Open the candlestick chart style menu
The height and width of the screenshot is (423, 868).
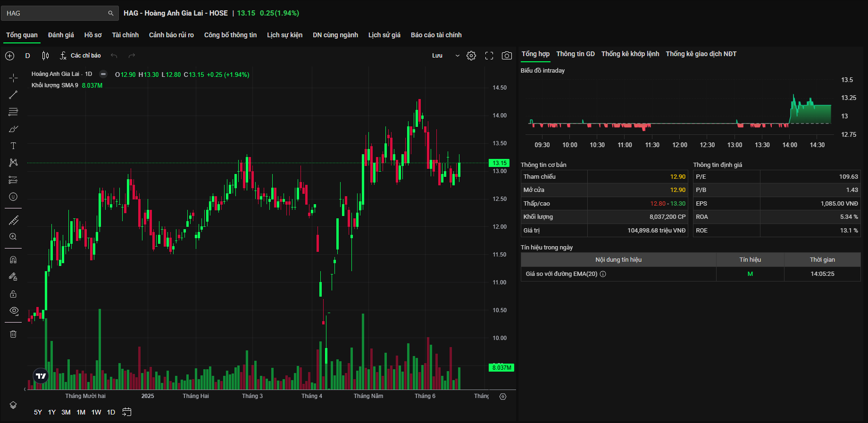click(45, 56)
